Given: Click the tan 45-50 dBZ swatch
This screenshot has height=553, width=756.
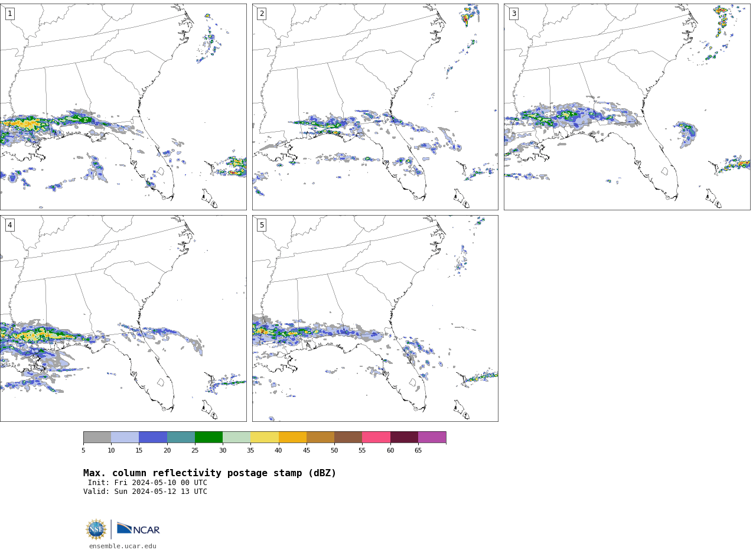Looking at the screenshot, I should [320, 437].
